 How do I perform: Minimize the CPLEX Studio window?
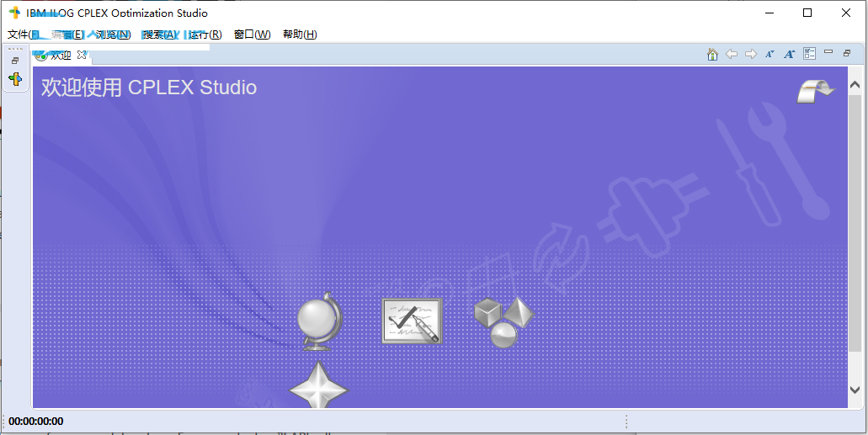[x=769, y=13]
